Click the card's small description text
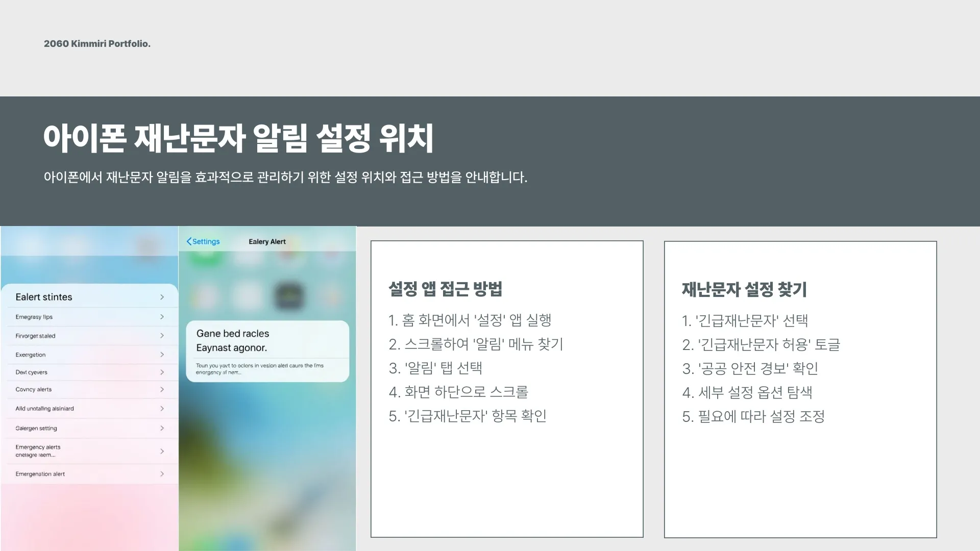This screenshot has width=980, height=551. click(259, 369)
